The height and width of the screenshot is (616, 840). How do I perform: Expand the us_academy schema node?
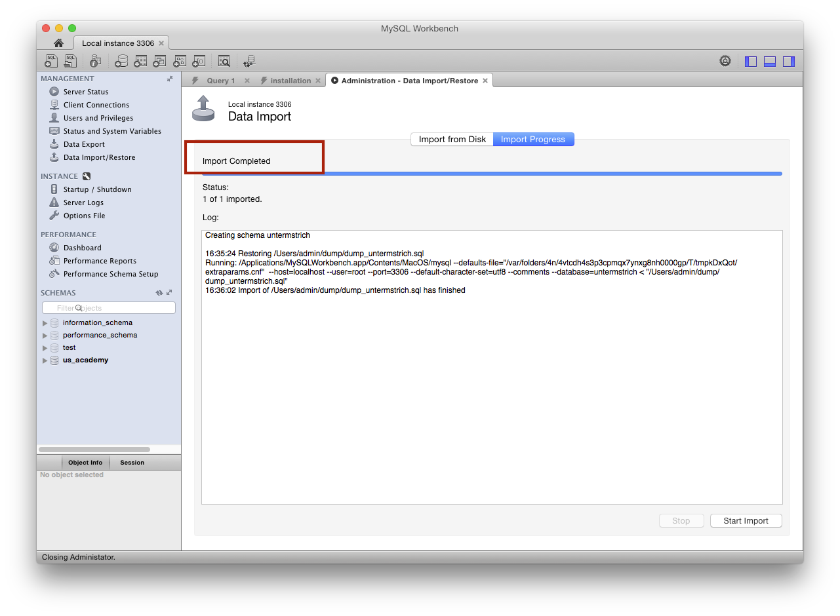click(x=45, y=360)
